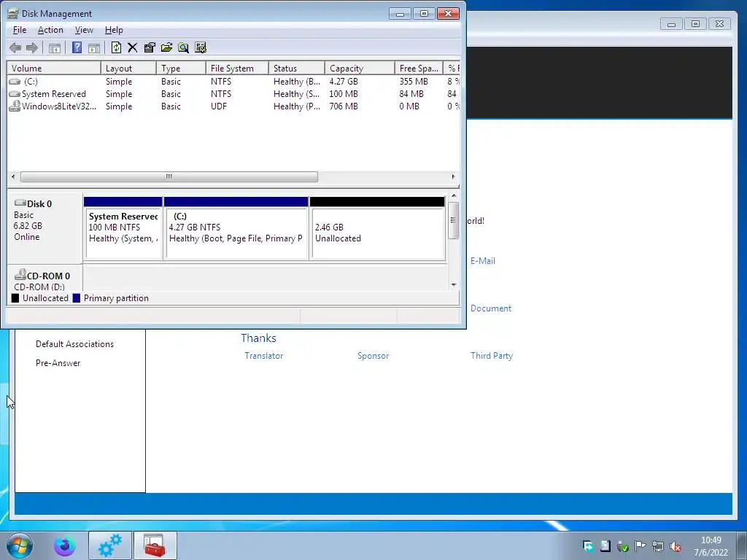The height and width of the screenshot is (560, 747).
Task: Open the Windows Start orb
Action: pyautogui.click(x=20, y=545)
